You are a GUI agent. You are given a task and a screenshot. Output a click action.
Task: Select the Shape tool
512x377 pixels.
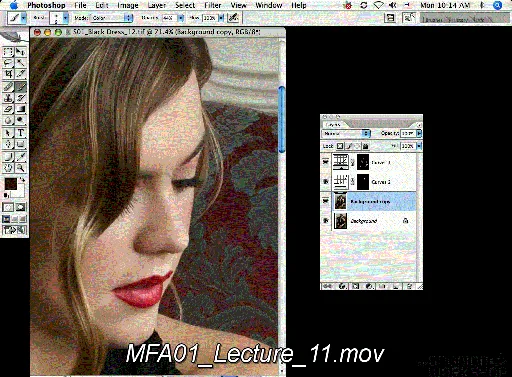point(20,144)
